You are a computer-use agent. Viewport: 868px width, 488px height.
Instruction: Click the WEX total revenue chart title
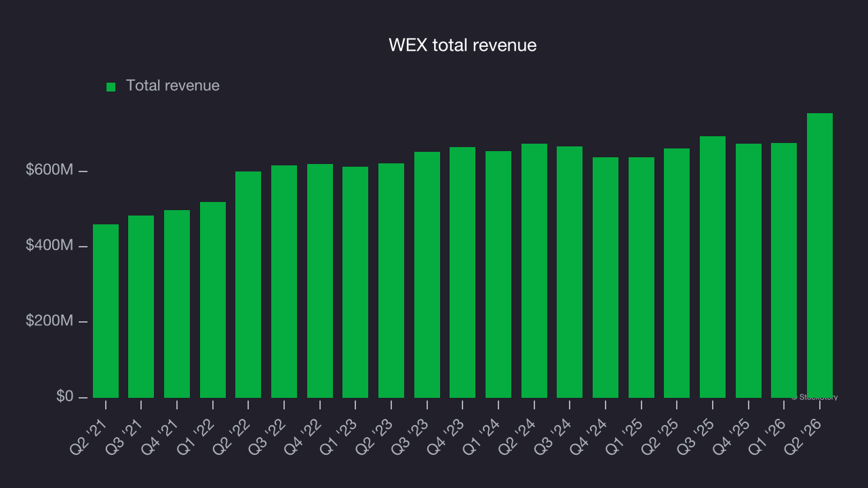click(x=462, y=45)
